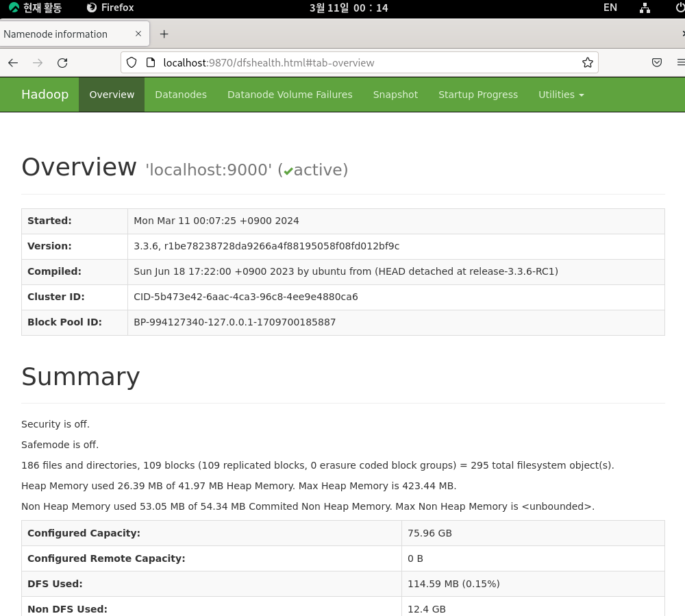Open the network status icon in the top bar
This screenshot has width=685, height=616.
(x=645, y=8)
